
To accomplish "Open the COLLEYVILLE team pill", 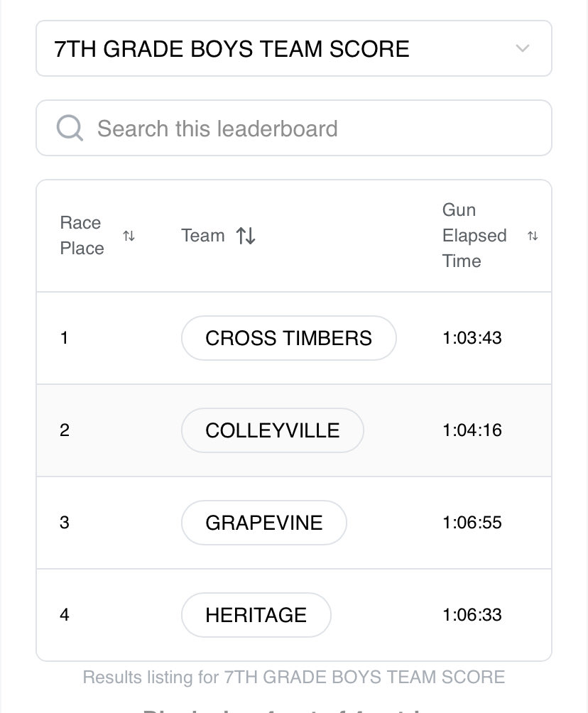I will 273,430.
